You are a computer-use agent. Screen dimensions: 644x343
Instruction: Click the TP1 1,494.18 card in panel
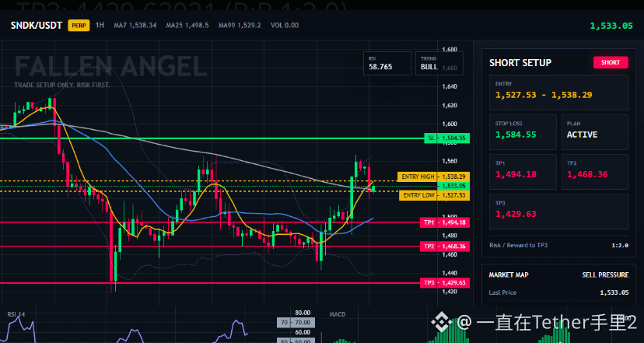coord(523,172)
